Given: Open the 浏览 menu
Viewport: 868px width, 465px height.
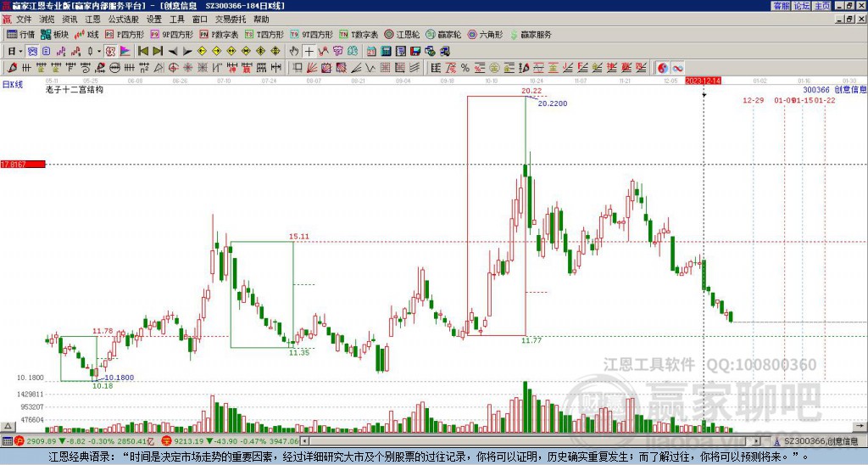Looking at the screenshot, I should [x=47, y=20].
